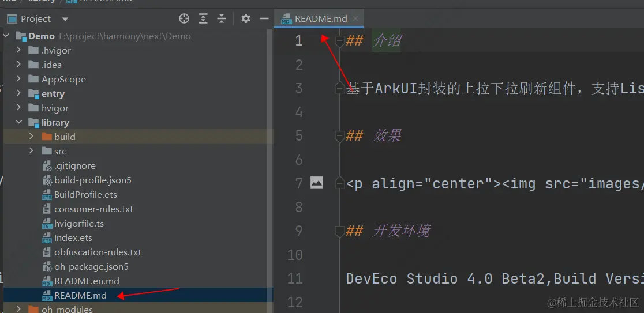The image size is (644, 313).
Task: Collapse the library module
Action: tap(18, 122)
